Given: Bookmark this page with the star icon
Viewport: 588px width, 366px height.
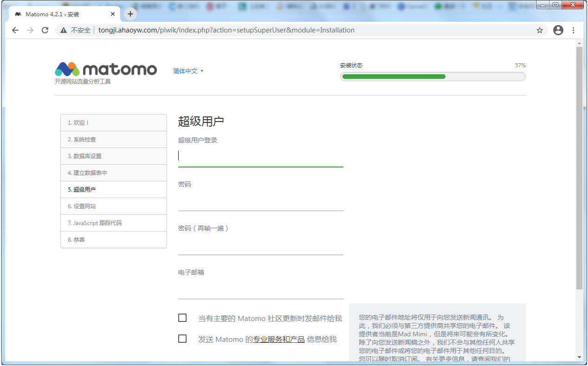Looking at the screenshot, I should (x=540, y=30).
